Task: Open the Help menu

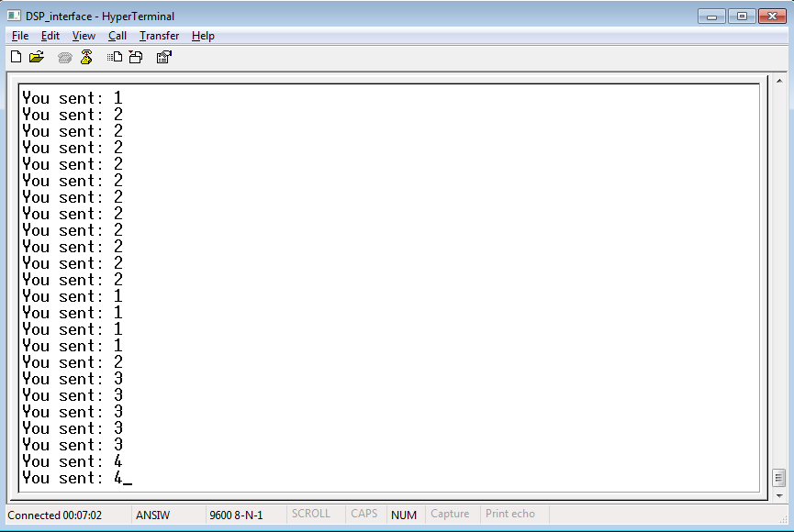Action: click(203, 36)
